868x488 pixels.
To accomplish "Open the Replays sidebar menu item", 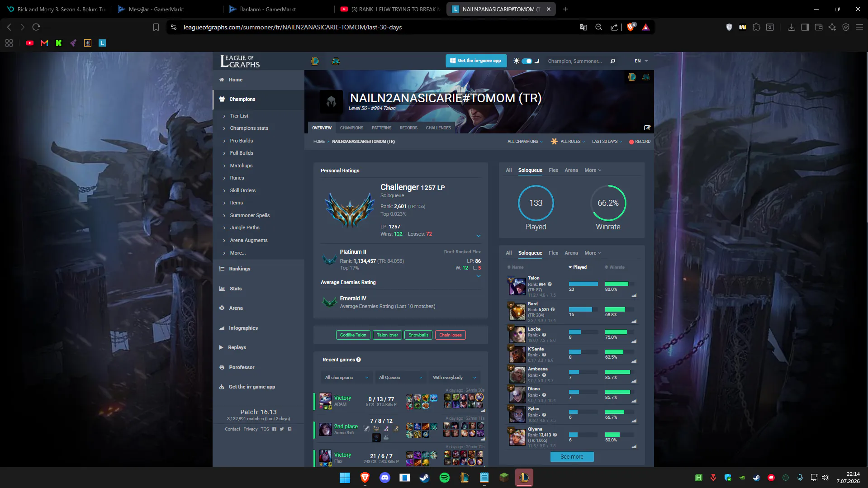I will [237, 347].
